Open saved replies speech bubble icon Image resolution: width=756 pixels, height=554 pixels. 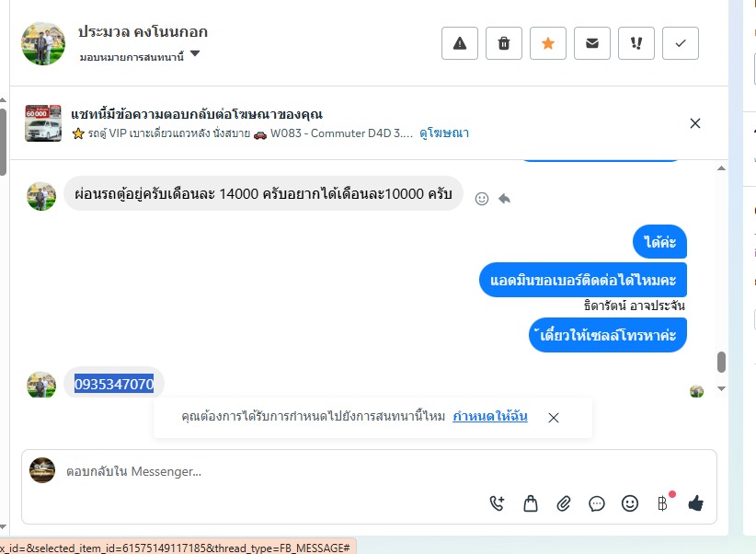[x=596, y=503]
